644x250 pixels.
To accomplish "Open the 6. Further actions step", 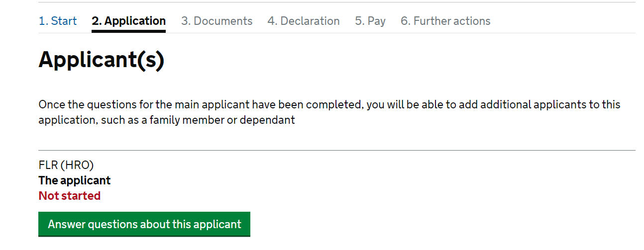I will click(445, 21).
